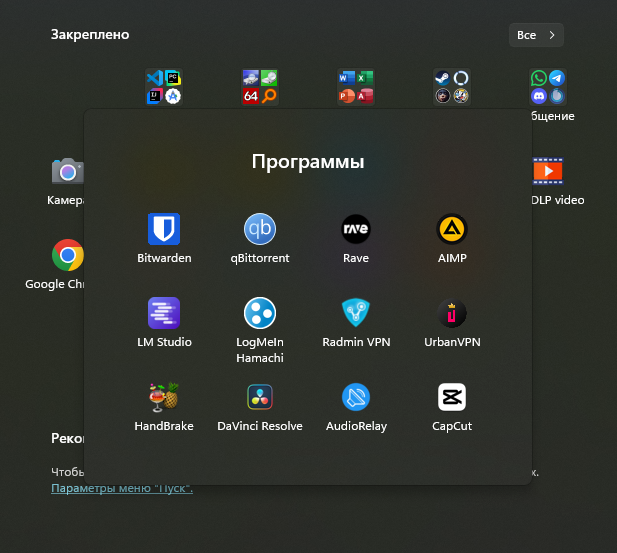Open Radmin VPN
This screenshot has width=617, height=553.
point(356,323)
